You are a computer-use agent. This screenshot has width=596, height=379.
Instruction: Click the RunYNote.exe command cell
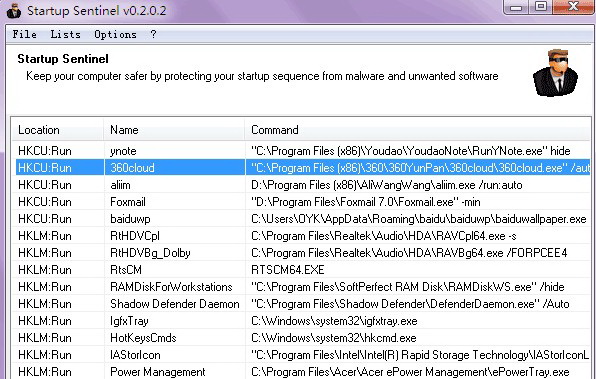pos(411,151)
